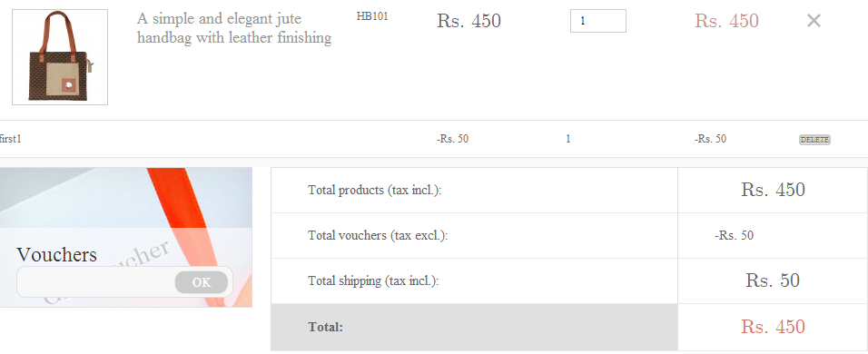Delete the first1 voucher from the cart

[814, 140]
